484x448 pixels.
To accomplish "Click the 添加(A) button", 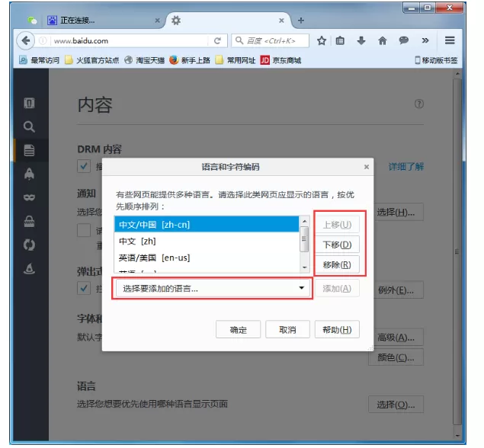I will coord(337,289).
